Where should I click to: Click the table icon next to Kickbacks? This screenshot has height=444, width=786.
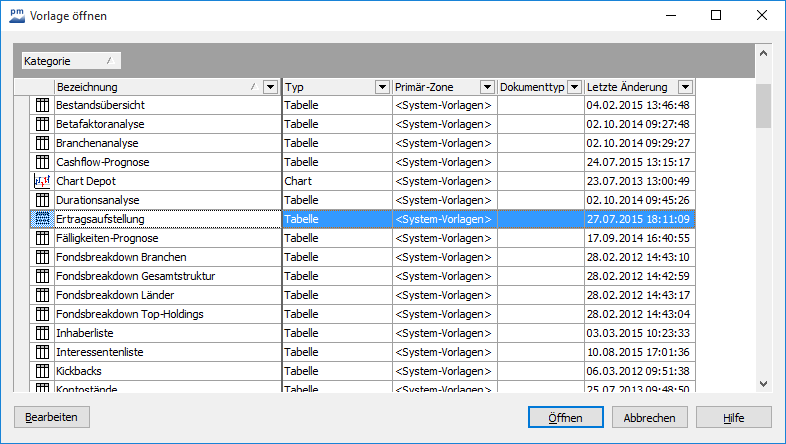(x=42, y=371)
